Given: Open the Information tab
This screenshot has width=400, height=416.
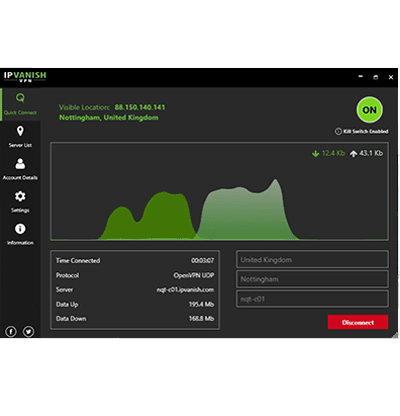Looking at the screenshot, I should (x=20, y=234).
